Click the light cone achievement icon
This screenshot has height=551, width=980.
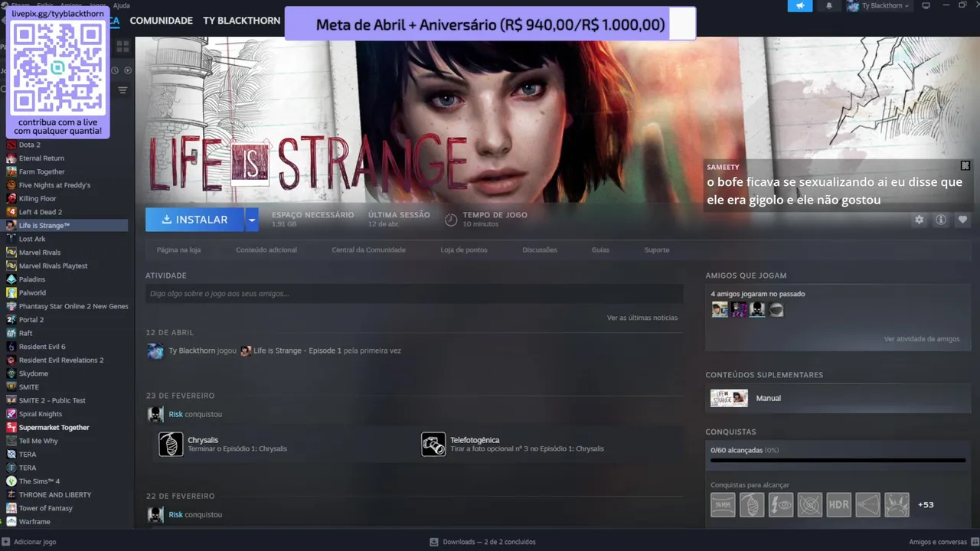[x=868, y=504]
